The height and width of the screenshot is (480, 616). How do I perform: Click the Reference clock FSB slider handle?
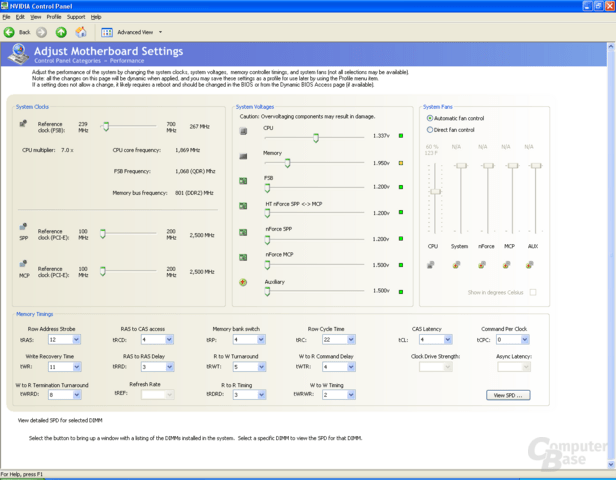point(106,126)
